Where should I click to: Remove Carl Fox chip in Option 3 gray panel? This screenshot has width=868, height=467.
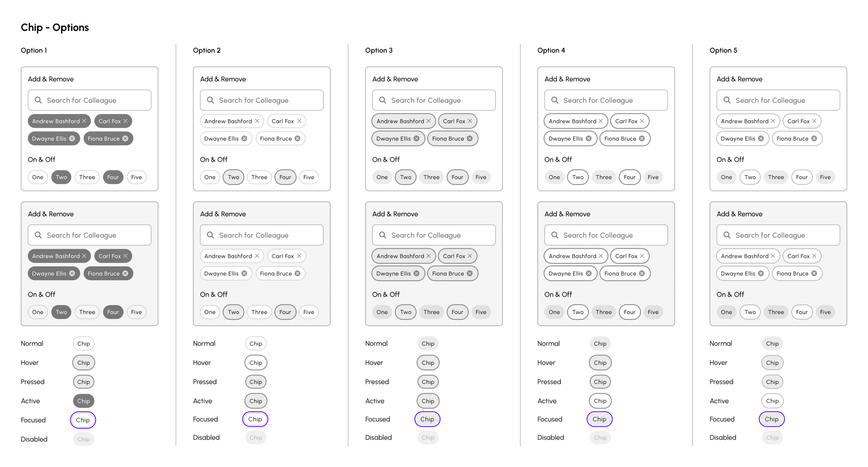point(470,256)
